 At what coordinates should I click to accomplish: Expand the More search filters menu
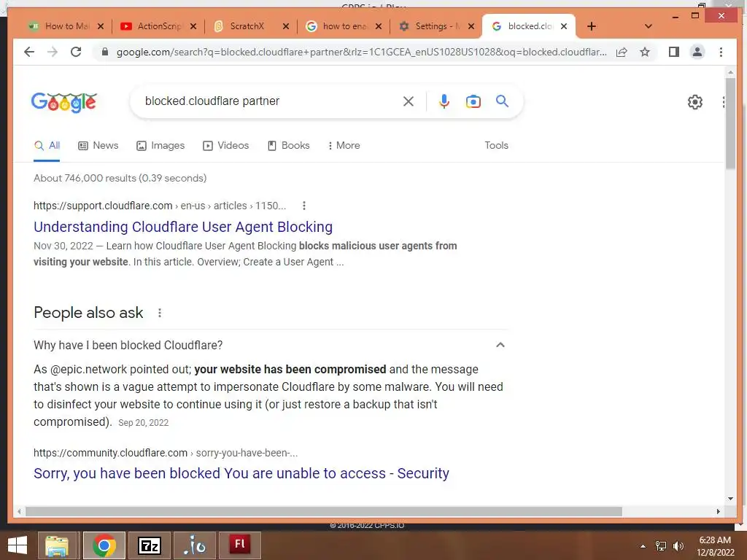coord(344,145)
